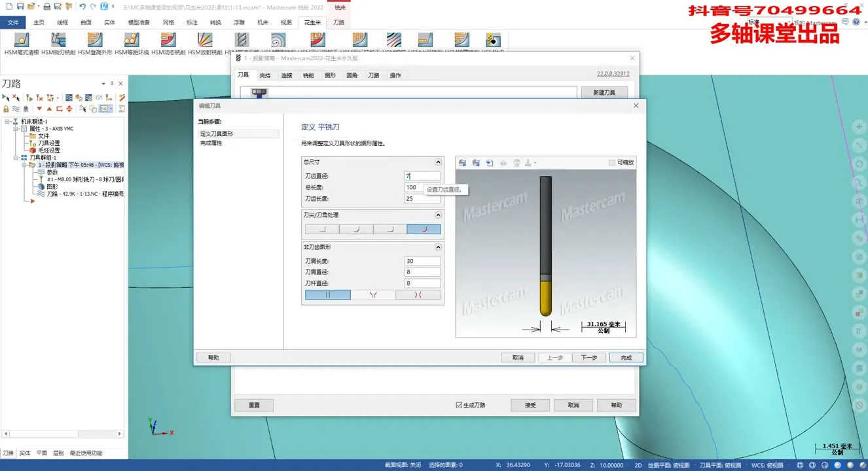Select the HSM侧刃铣削 ribbon icon

coord(58,41)
